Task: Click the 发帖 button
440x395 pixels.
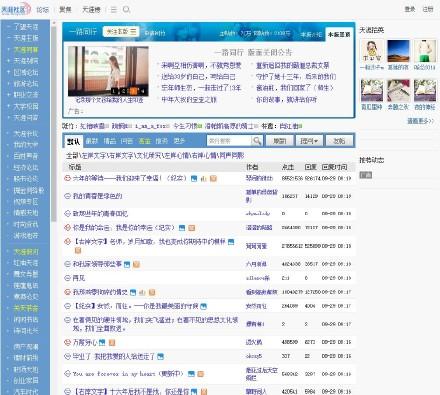Action: pos(339,141)
